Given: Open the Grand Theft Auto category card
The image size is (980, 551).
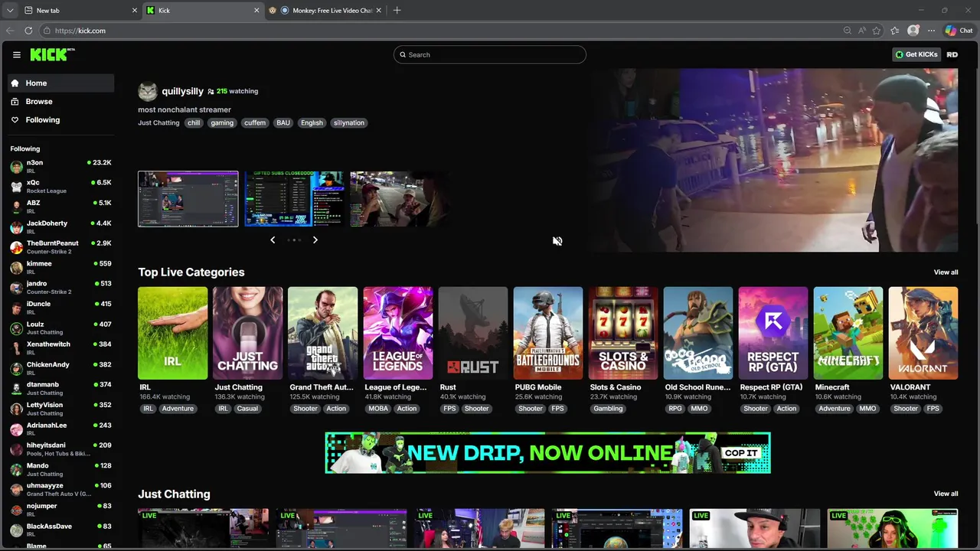Looking at the screenshot, I should click(x=322, y=333).
